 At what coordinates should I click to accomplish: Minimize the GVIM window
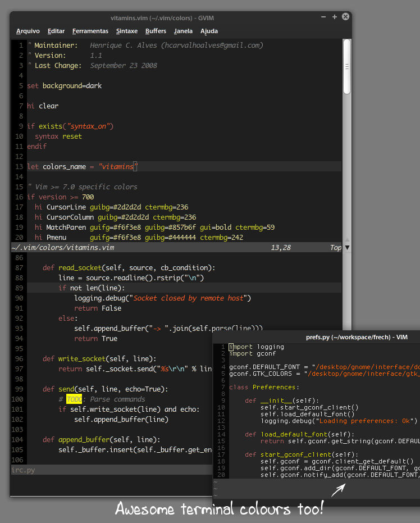[x=323, y=17]
